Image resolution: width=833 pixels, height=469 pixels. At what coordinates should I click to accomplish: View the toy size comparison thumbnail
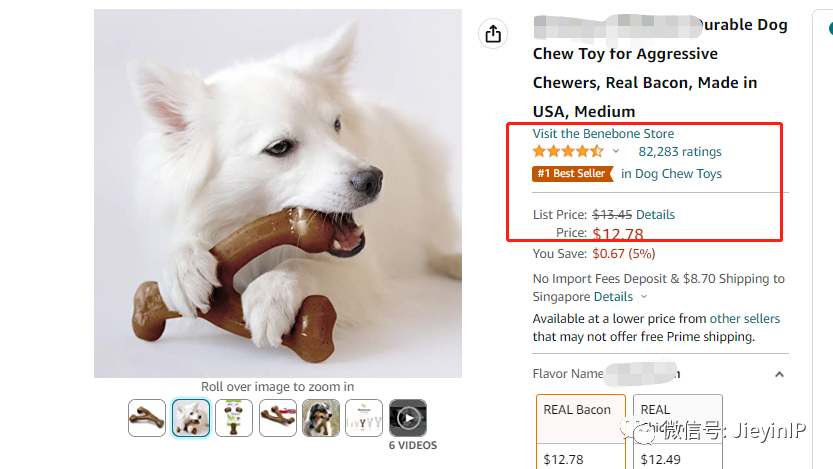pos(364,417)
